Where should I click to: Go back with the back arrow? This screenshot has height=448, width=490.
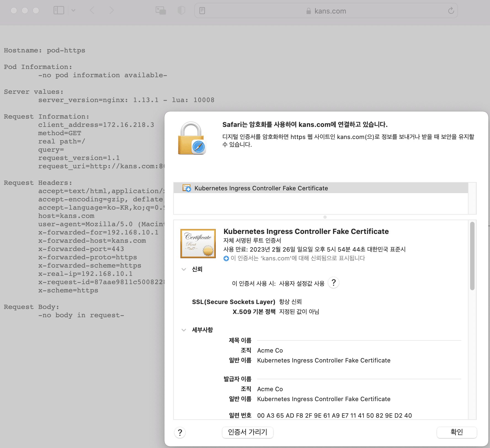click(x=92, y=10)
